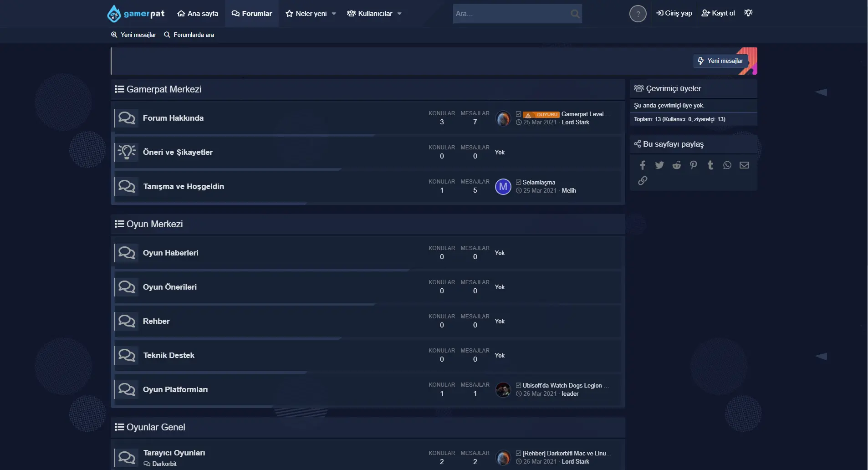Viewport: 868px width, 470px height.
Task: Open Çevrimiçi üyeler widget heading
Action: [674, 88]
